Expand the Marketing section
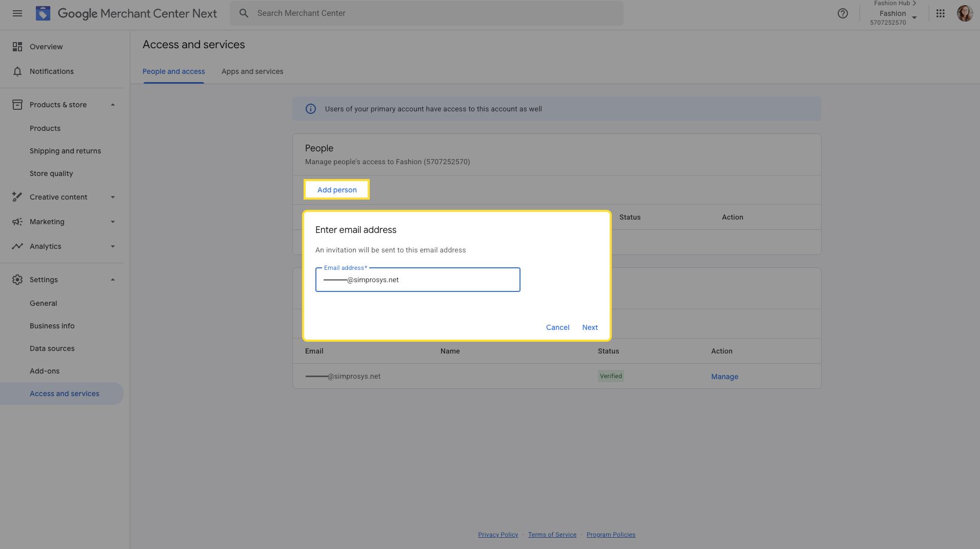Image resolution: width=980 pixels, height=549 pixels. tap(113, 222)
